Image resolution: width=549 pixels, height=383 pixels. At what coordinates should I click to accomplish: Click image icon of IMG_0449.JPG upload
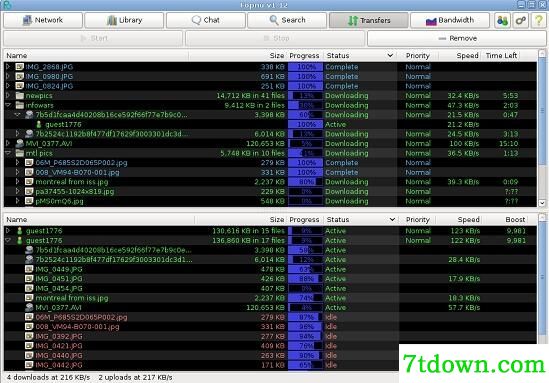coord(29,269)
